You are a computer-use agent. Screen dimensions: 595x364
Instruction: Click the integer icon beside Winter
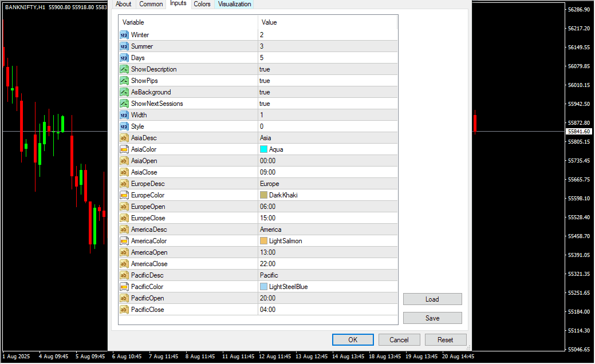(124, 35)
